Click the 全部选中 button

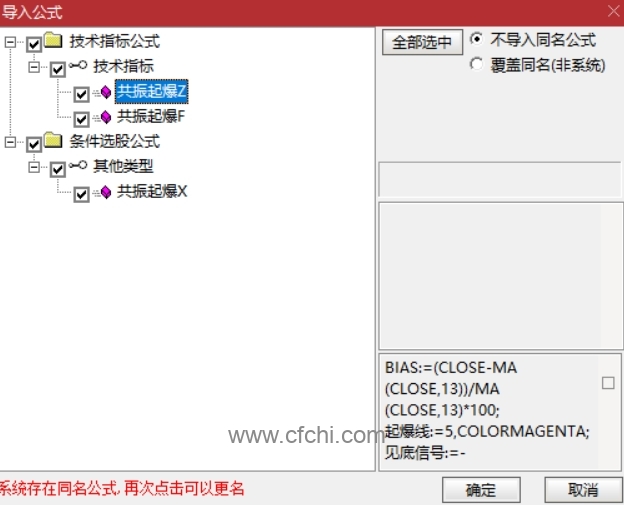tap(422, 42)
